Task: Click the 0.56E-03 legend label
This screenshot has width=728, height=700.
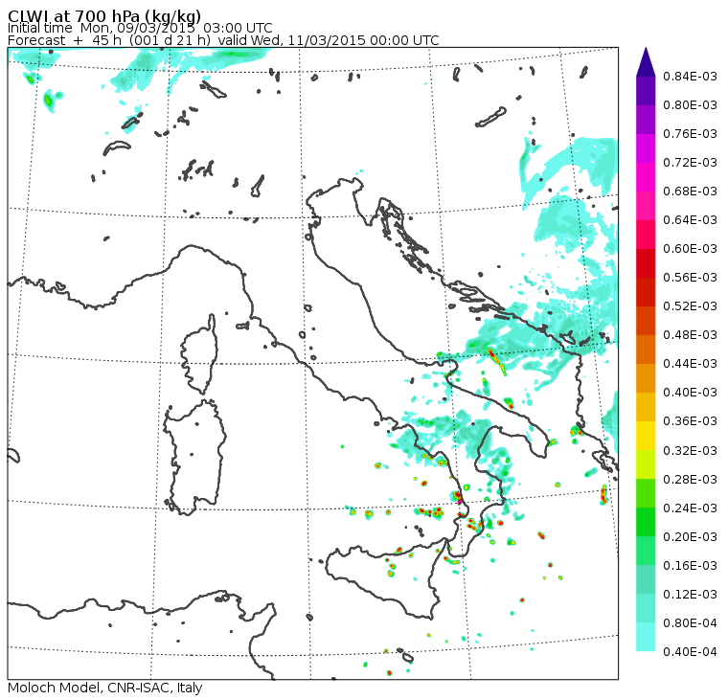Action: pyautogui.click(x=690, y=278)
